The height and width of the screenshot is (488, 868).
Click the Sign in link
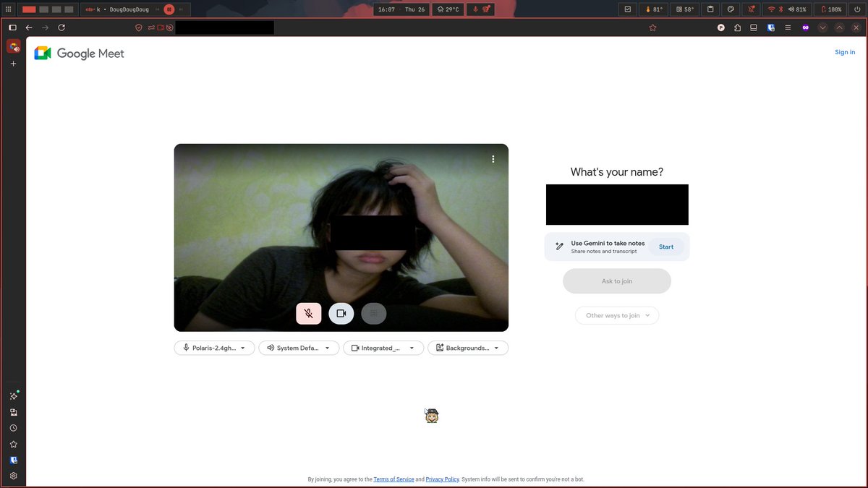[845, 52]
